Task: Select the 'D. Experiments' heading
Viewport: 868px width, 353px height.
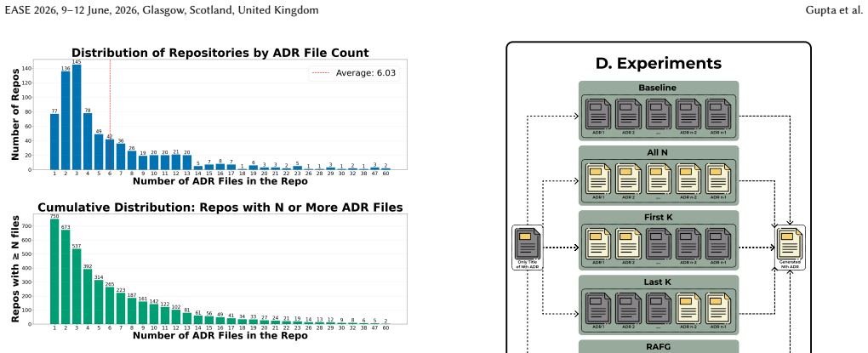Action: [x=658, y=63]
